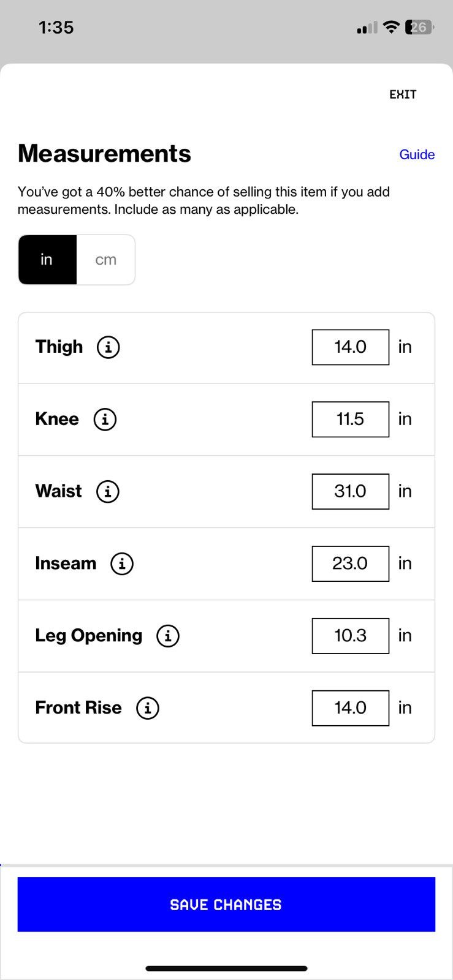
Task: Show Front Rise measurement info
Action: click(148, 708)
